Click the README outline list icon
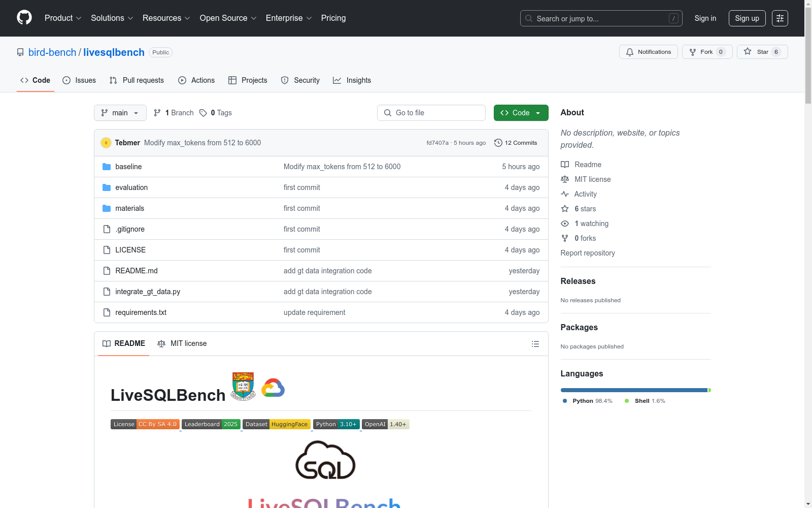Viewport: 812px width, 508px height. (535, 344)
